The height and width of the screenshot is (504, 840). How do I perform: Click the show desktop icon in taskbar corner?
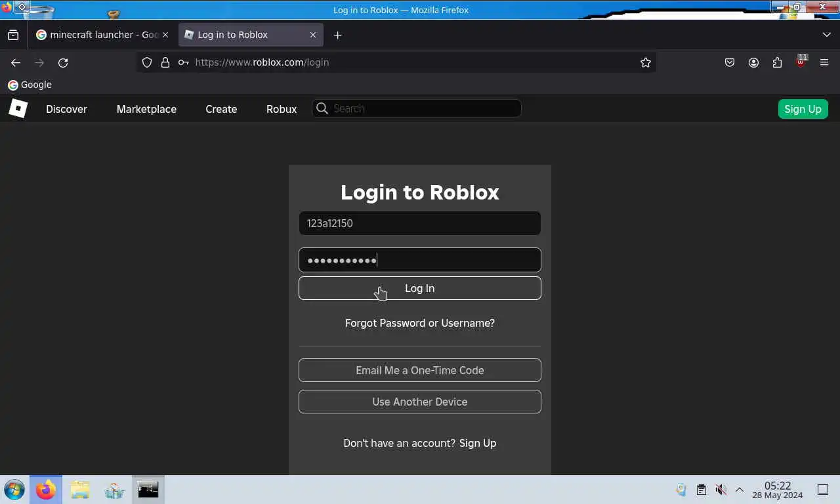pyautogui.click(x=823, y=490)
